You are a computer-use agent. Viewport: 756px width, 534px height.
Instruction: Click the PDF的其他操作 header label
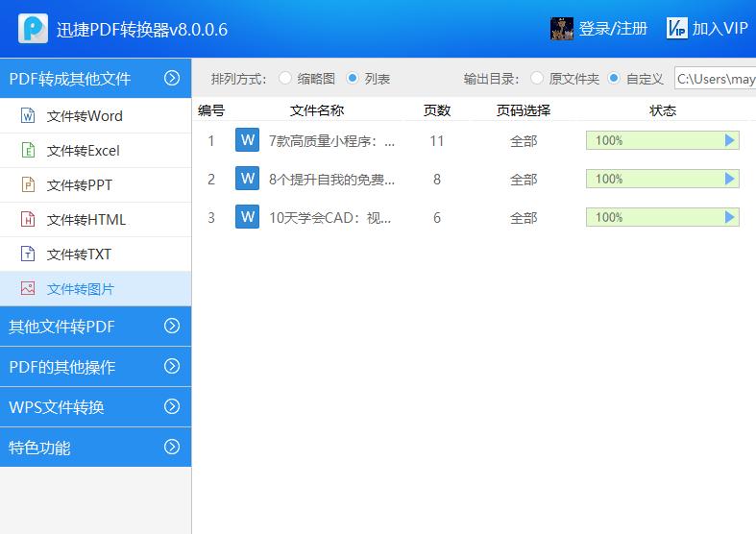(62, 367)
